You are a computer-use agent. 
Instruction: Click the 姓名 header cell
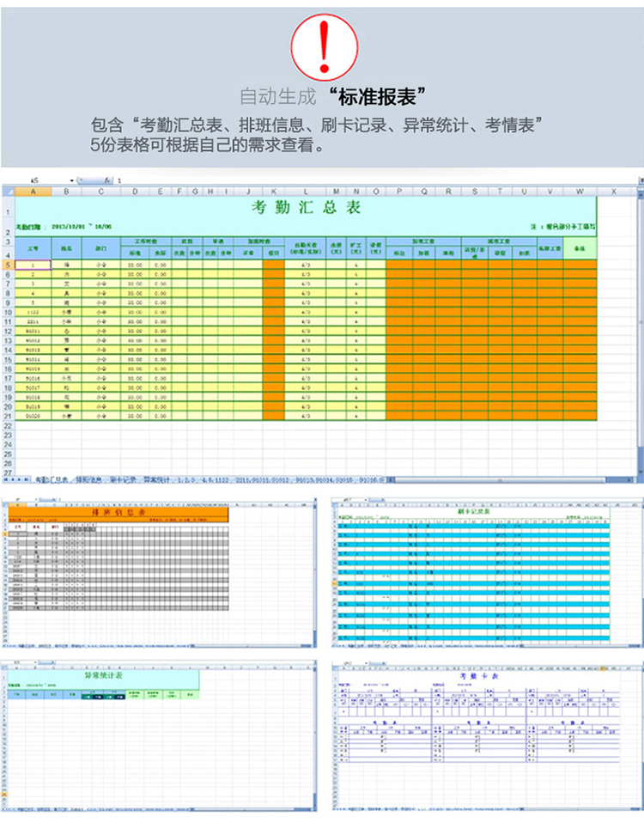tap(67, 247)
